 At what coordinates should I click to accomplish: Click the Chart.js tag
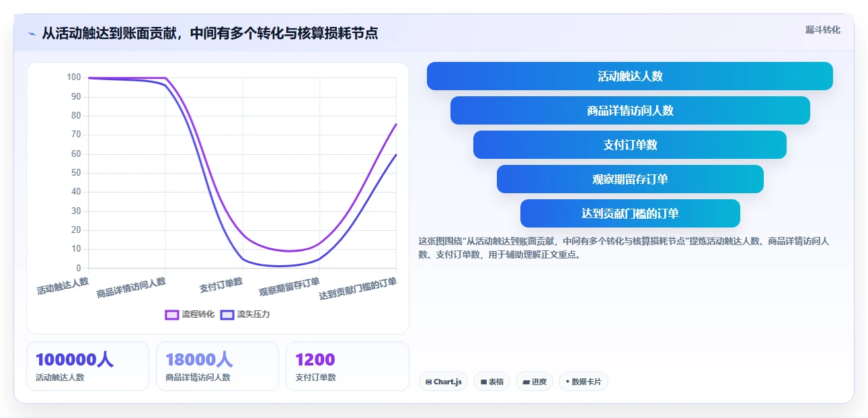click(443, 382)
